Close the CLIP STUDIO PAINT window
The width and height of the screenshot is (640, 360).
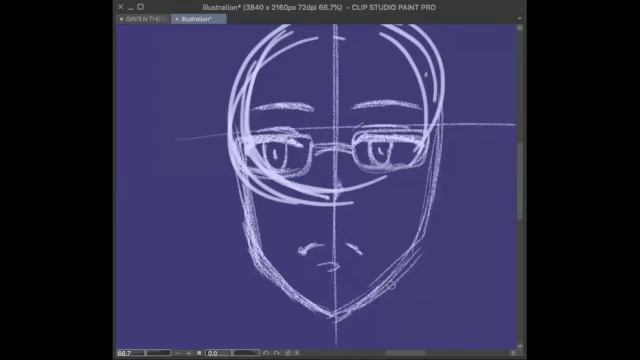point(120,7)
